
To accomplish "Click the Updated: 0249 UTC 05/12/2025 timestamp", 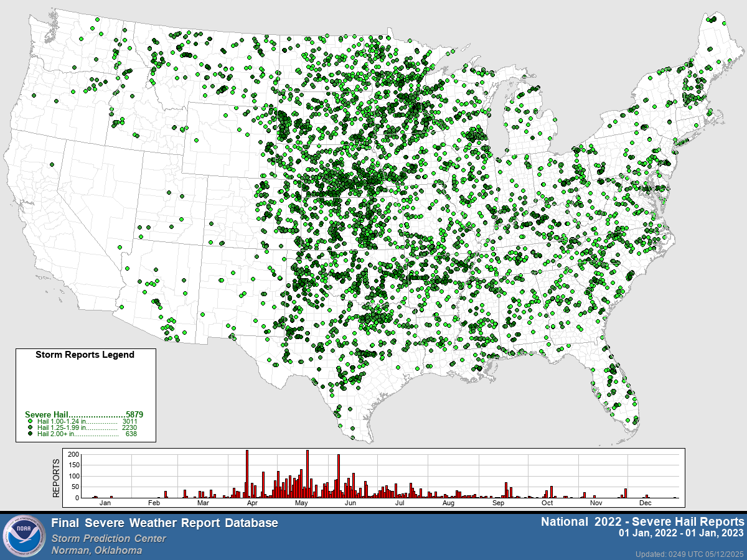I will pos(690,554).
